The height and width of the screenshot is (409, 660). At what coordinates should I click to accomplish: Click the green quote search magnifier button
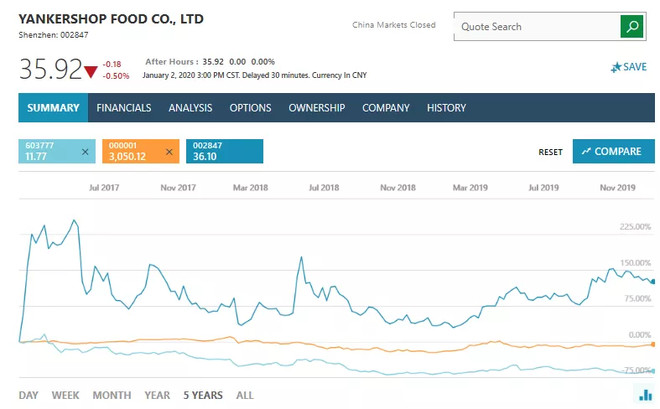631,27
